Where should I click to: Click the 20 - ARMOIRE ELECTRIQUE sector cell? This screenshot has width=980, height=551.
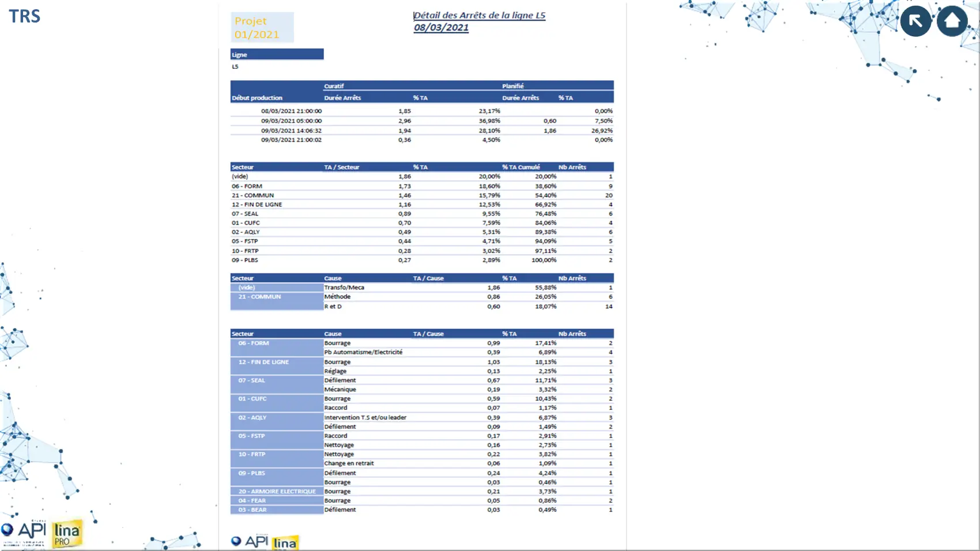tap(277, 492)
